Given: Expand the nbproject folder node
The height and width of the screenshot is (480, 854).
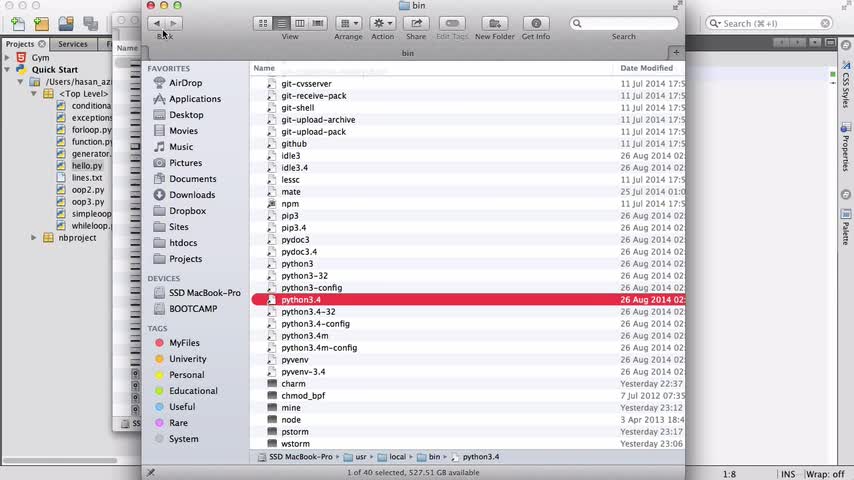Looking at the screenshot, I should click(34, 238).
